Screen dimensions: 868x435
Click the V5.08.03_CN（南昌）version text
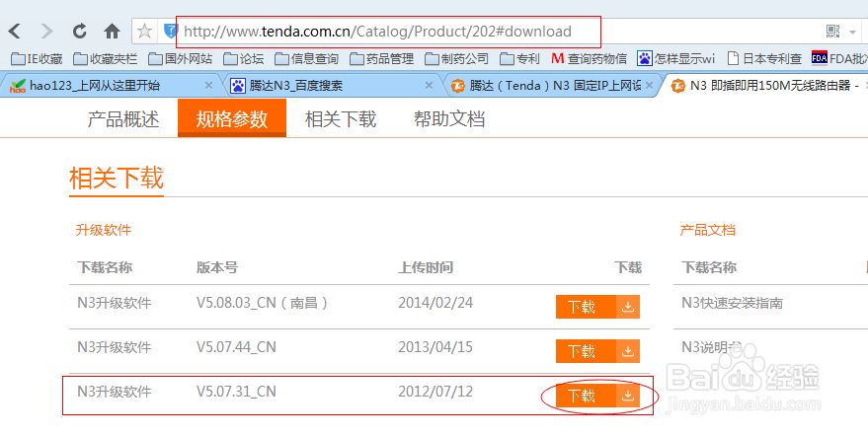263,303
